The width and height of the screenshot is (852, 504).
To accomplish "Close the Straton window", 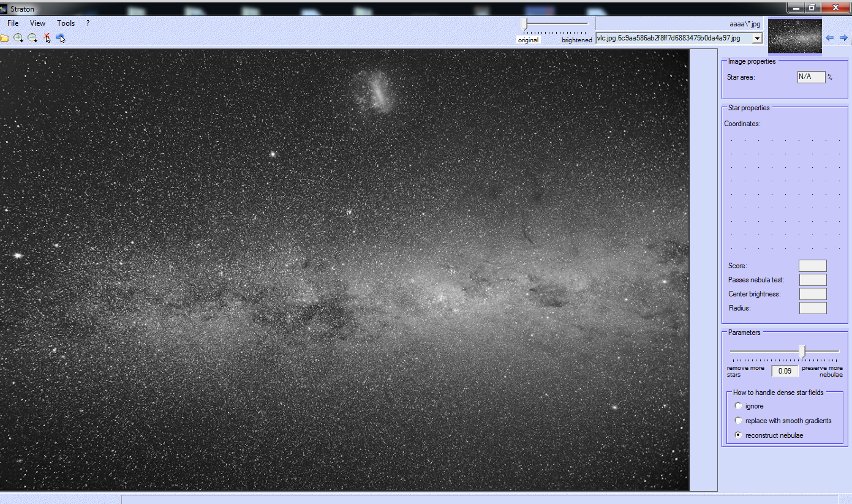I will [835, 7].
